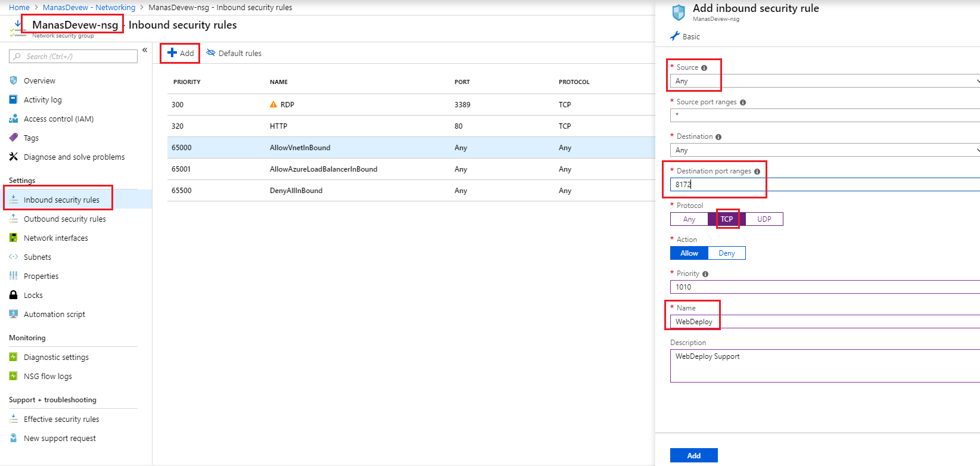Click the Basic wrench icon
980x466 pixels.
(x=675, y=36)
